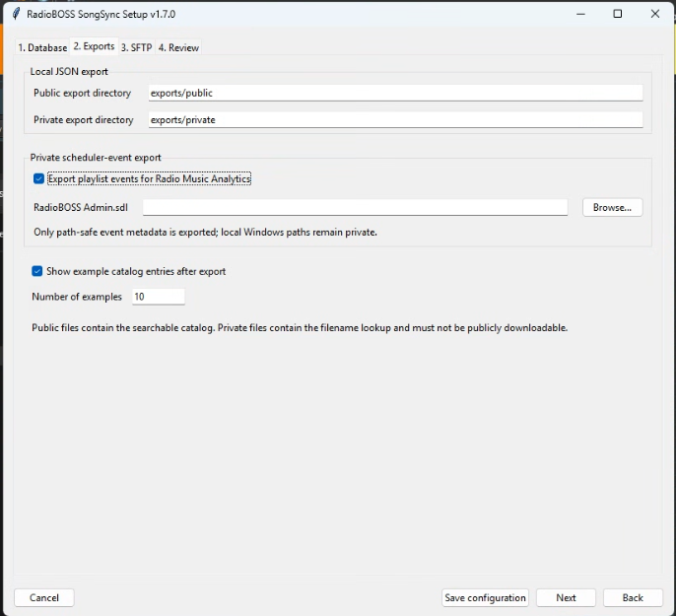Click the 'Only path-safe event metadata' note
This screenshot has width=676, height=616.
(x=205, y=232)
